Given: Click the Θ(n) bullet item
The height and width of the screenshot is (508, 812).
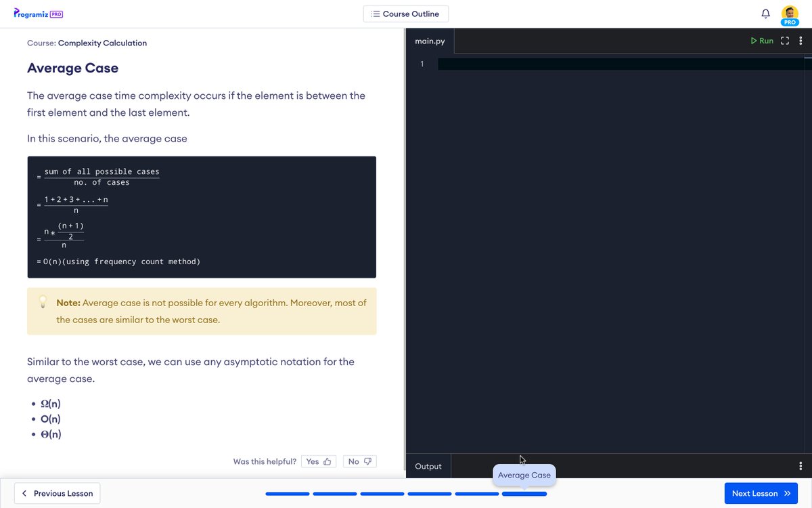Looking at the screenshot, I should [x=50, y=435].
